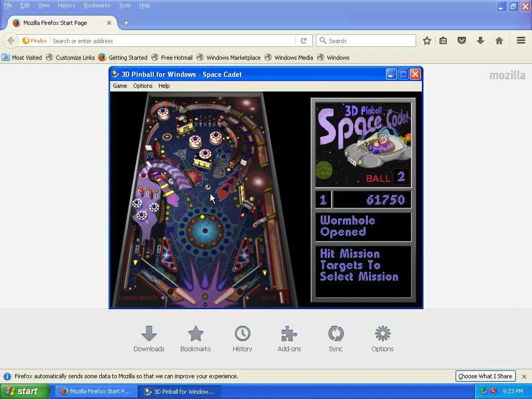Click the Downloads shortcut icon on the start page

pos(149,334)
